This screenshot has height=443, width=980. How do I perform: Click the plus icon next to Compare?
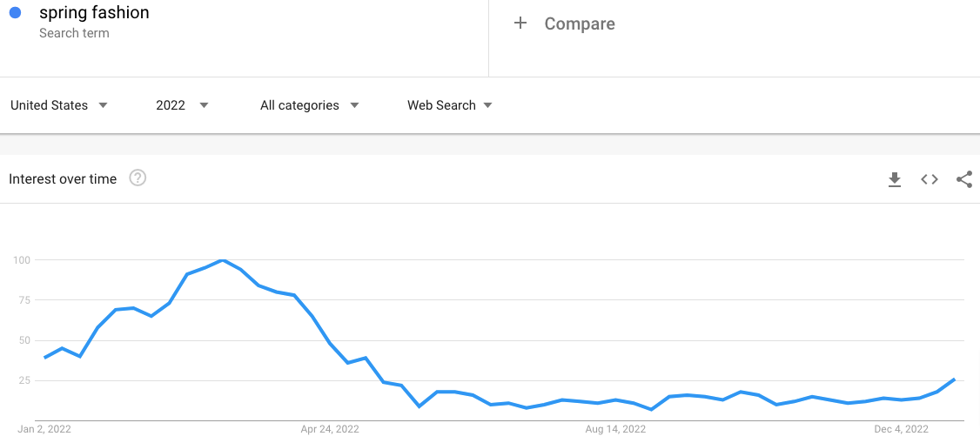point(520,23)
